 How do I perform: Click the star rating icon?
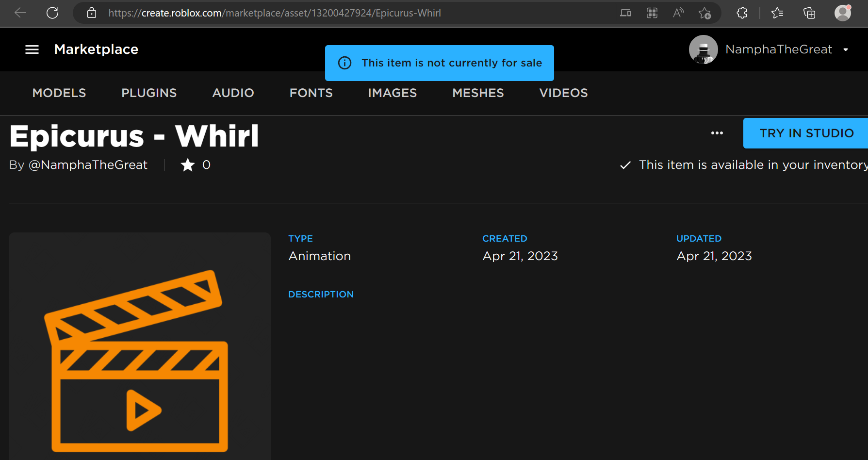click(188, 165)
